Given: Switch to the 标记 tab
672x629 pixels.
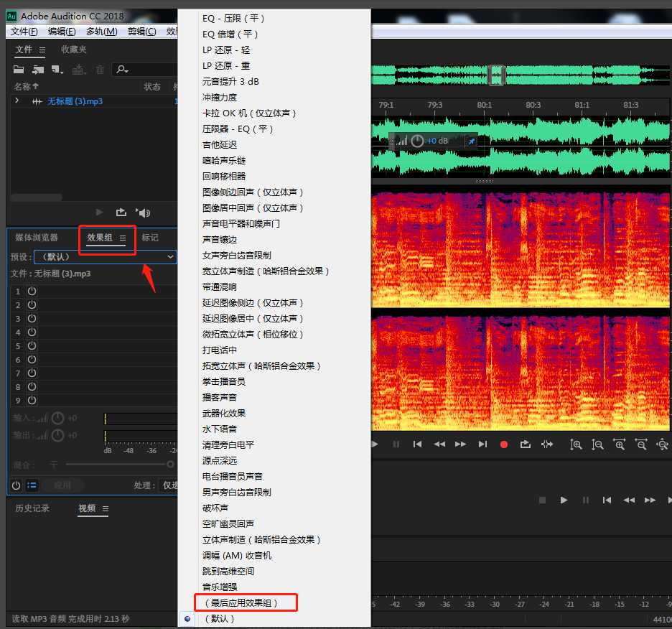Looking at the screenshot, I should pos(150,238).
